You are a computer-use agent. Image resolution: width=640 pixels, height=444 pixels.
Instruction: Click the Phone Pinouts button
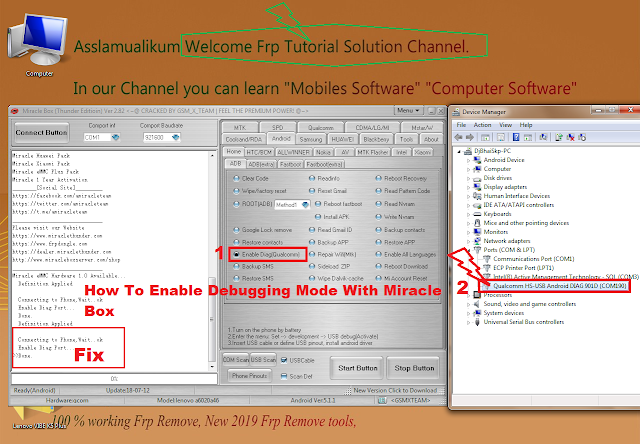(249, 376)
